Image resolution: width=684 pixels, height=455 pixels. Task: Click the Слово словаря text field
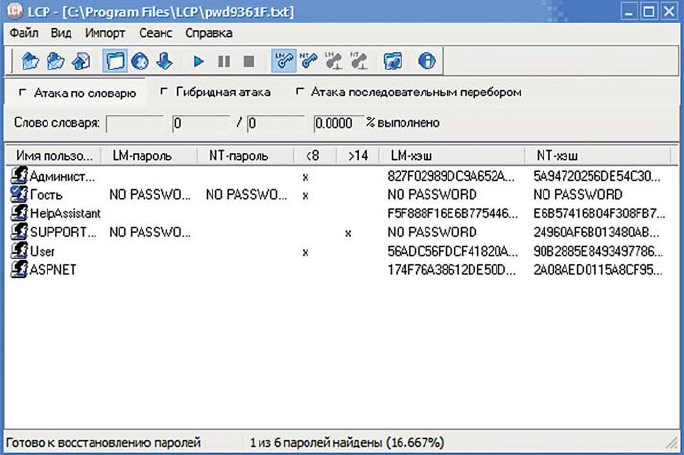[x=134, y=123]
